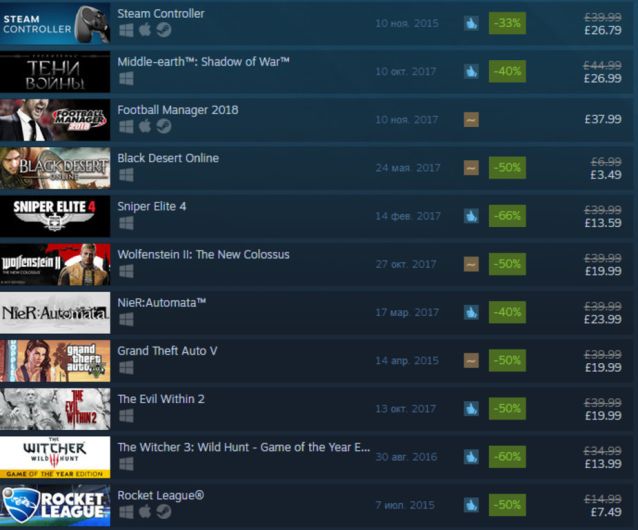Click the Grand Theft Auto V cover image

click(55, 361)
